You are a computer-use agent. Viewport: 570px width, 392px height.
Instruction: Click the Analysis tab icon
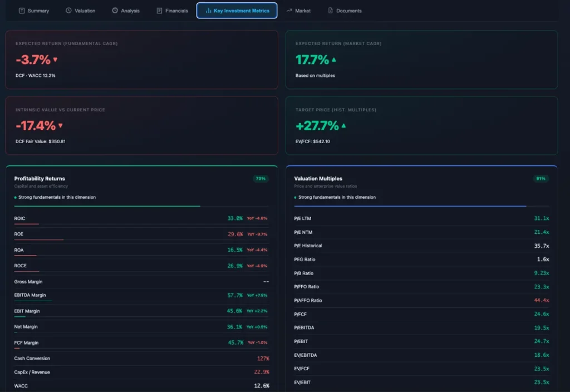(x=115, y=11)
